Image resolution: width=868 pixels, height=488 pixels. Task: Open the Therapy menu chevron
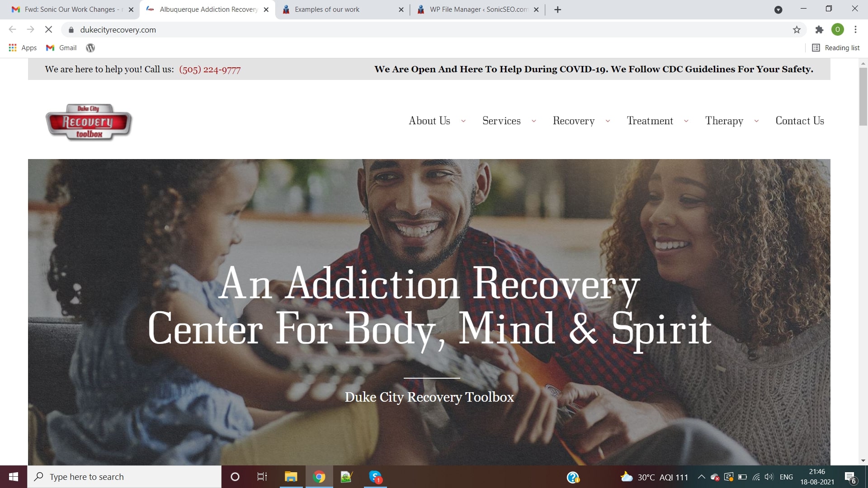coord(756,121)
